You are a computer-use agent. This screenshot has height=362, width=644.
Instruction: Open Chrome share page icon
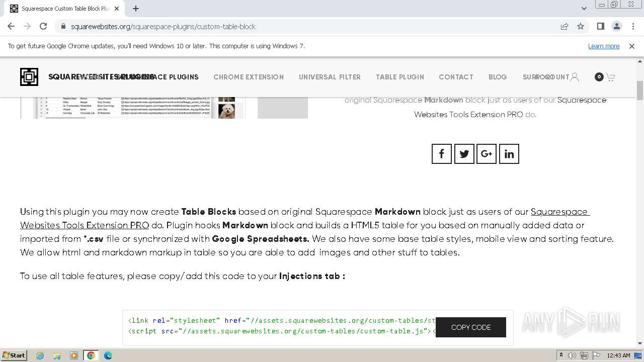click(565, 26)
